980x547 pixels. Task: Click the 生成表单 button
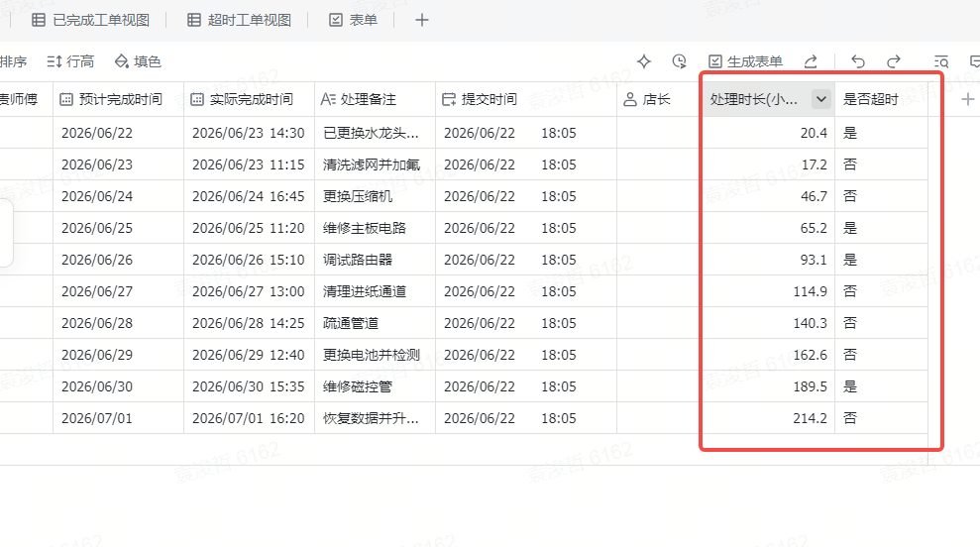(x=745, y=61)
